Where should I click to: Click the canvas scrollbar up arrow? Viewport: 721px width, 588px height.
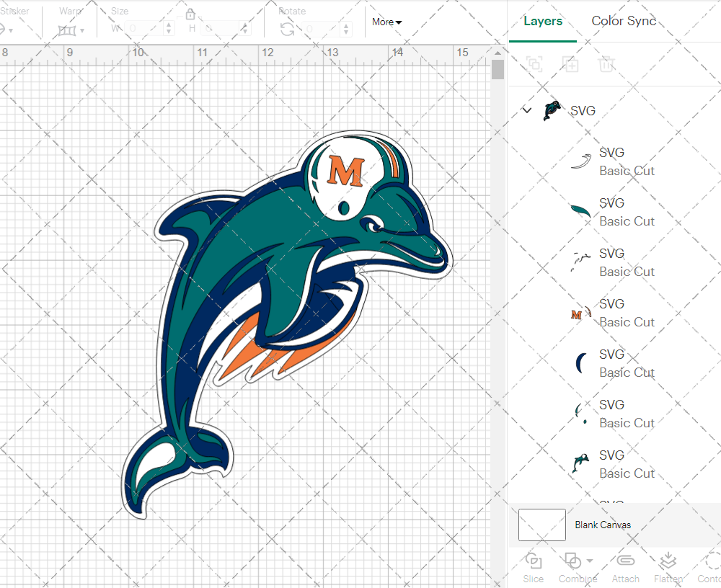[497, 53]
